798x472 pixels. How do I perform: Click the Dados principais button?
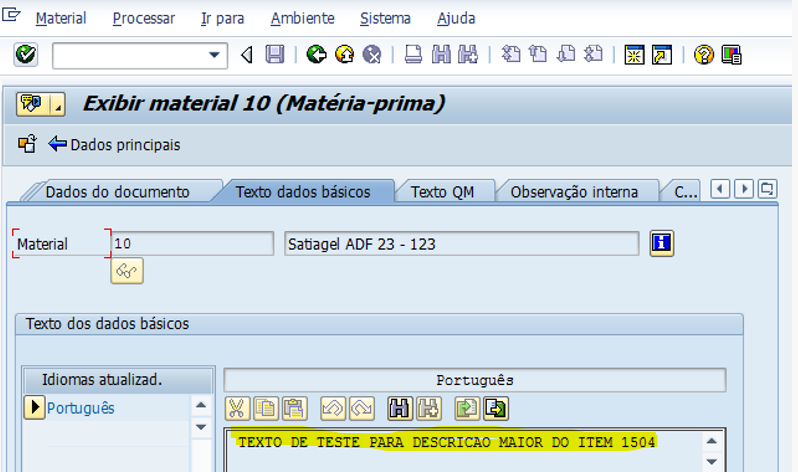point(114,145)
